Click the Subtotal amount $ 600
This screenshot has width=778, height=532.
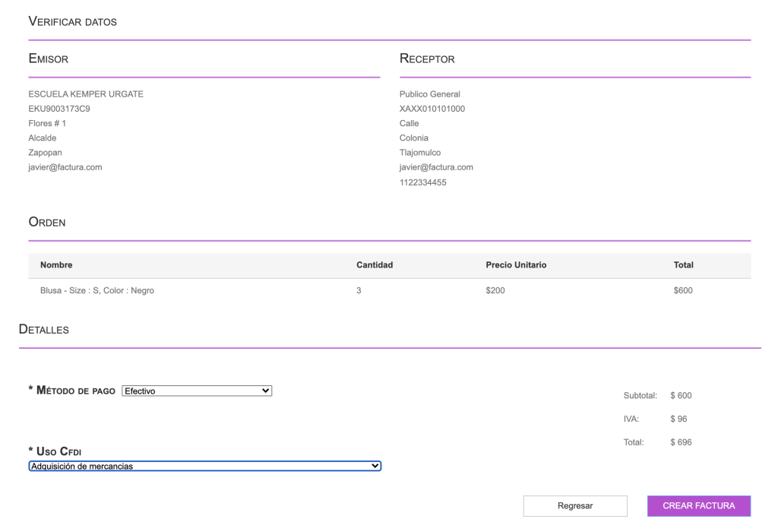(x=681, y=395)
